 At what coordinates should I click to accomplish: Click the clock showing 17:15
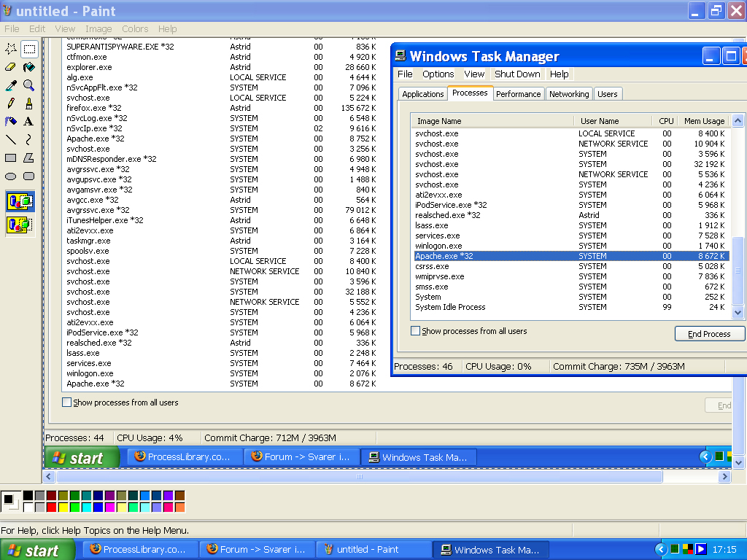pyautogui.click(x=724, y=550)
